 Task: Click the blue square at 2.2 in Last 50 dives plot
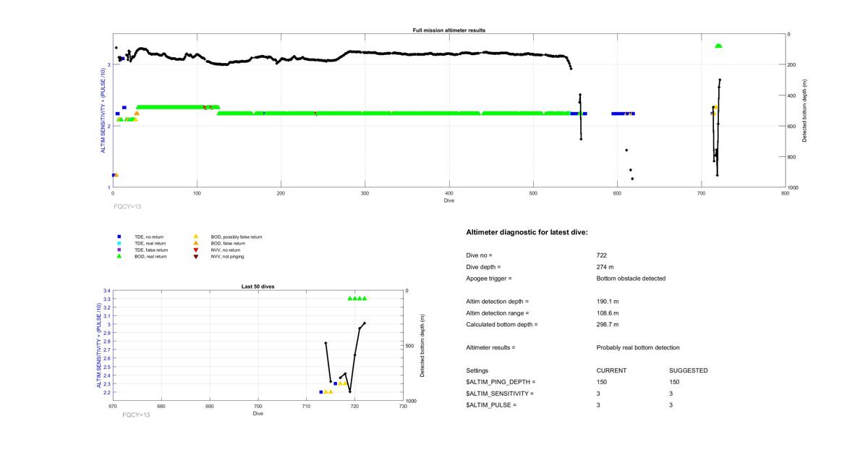pyautogui.click(x=320, y=392)
